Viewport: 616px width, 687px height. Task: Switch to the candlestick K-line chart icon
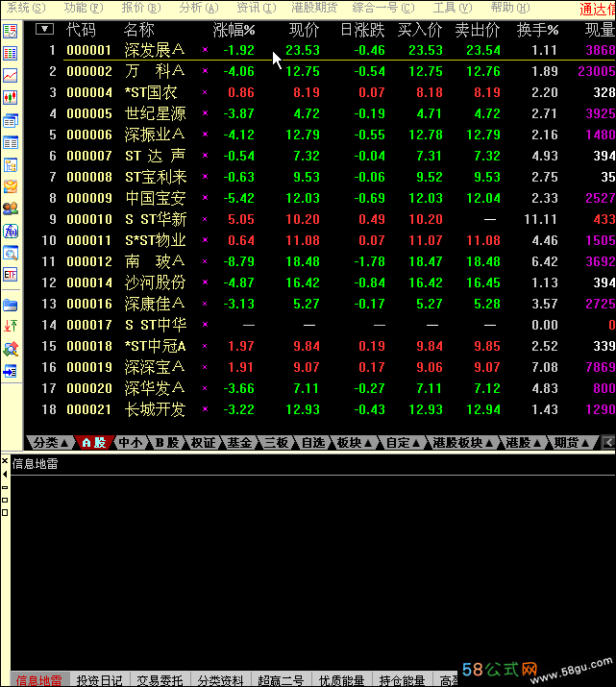pos(10,97)
